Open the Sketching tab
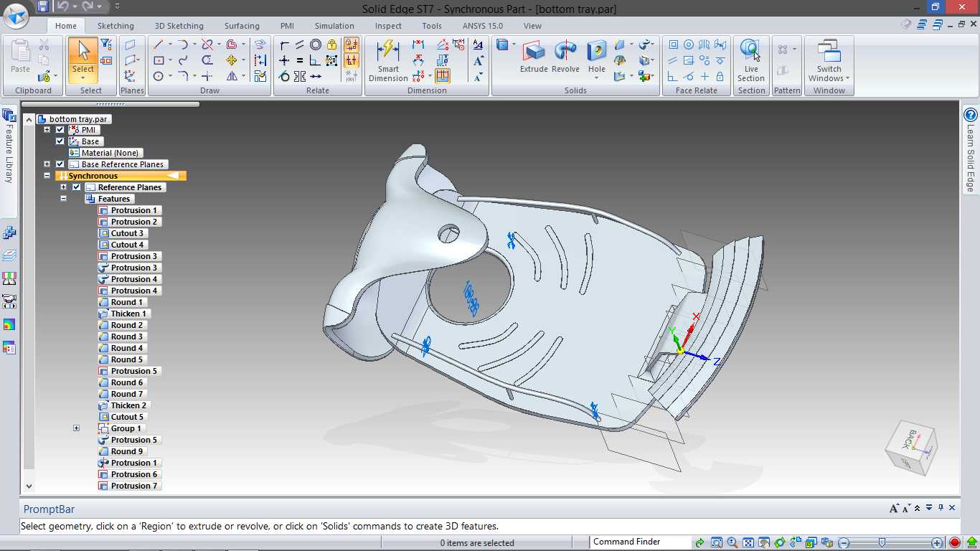The width and height of the screenshot is (980, 551). (116, 26)
